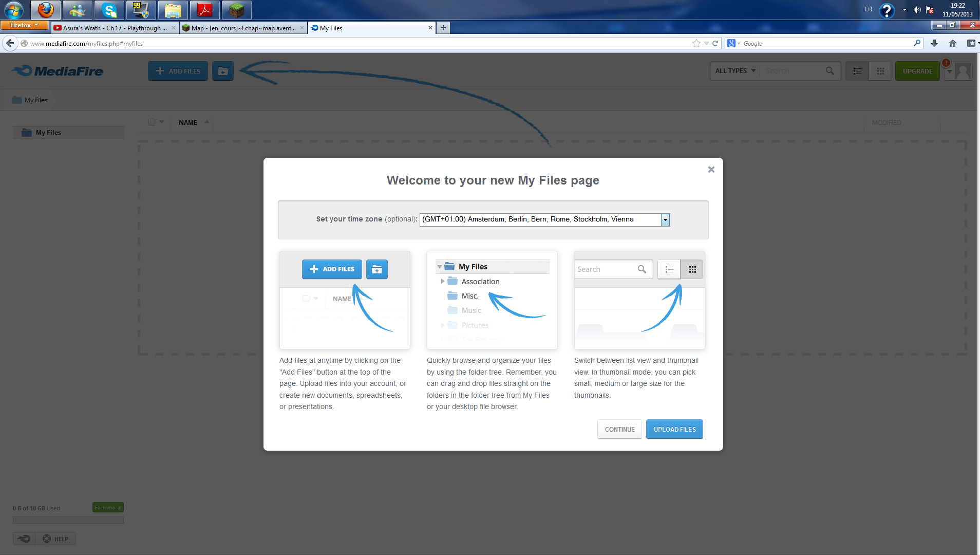Open Firefox from the taskbar
The image size is (980, 555).
point(46,10)
